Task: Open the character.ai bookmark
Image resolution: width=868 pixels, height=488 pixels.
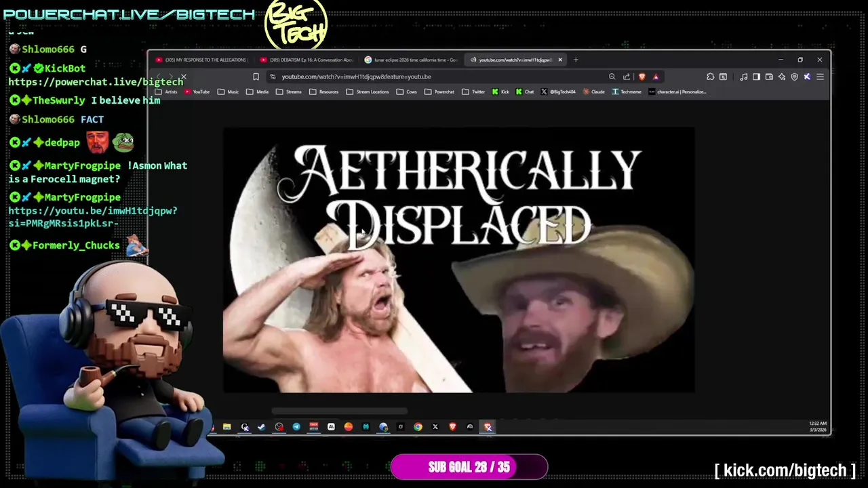Action: 677,91
